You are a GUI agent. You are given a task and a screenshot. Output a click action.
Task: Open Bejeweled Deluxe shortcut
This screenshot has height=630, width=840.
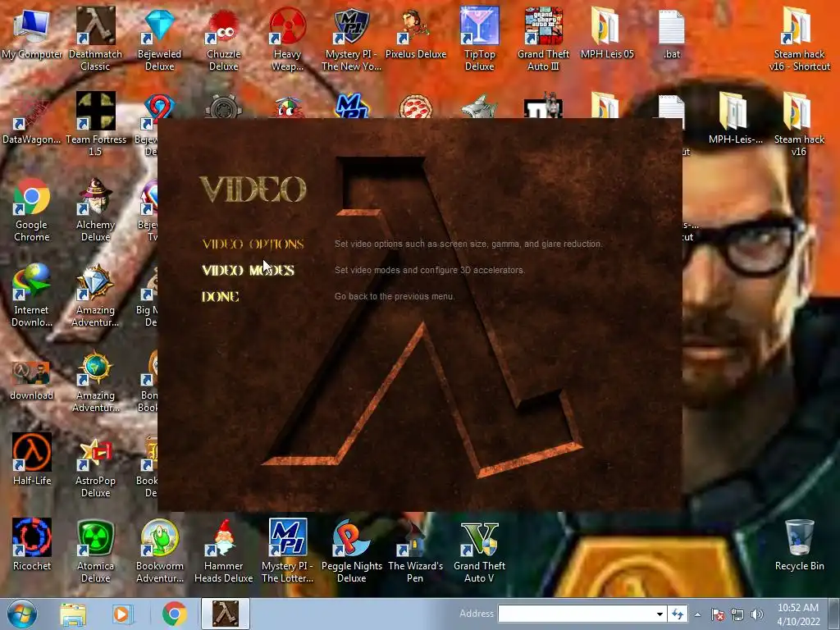159,39
